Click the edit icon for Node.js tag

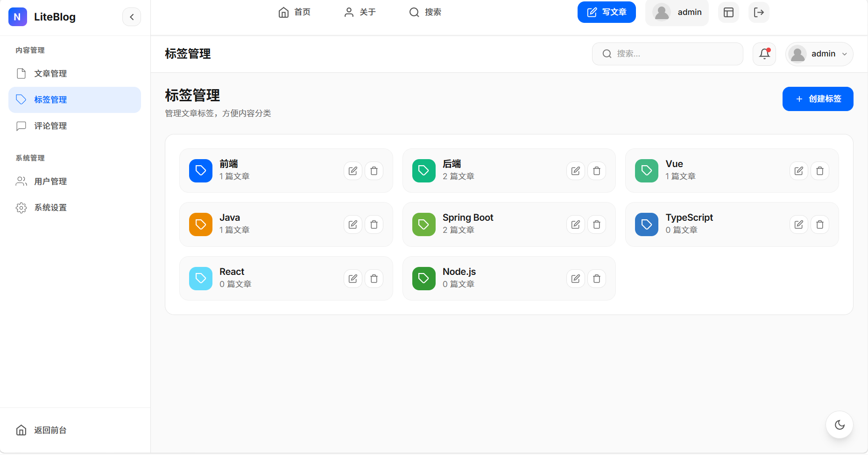click(575, 279)
